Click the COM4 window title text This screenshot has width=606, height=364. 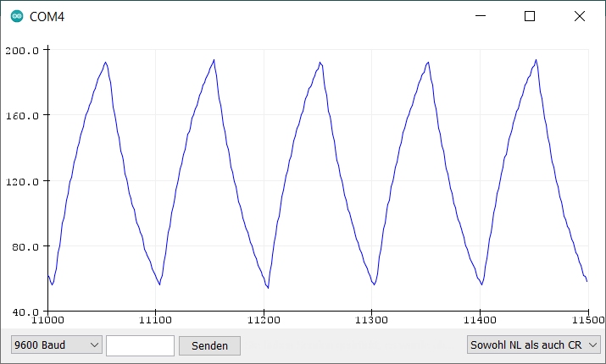[x=47, y=16]
